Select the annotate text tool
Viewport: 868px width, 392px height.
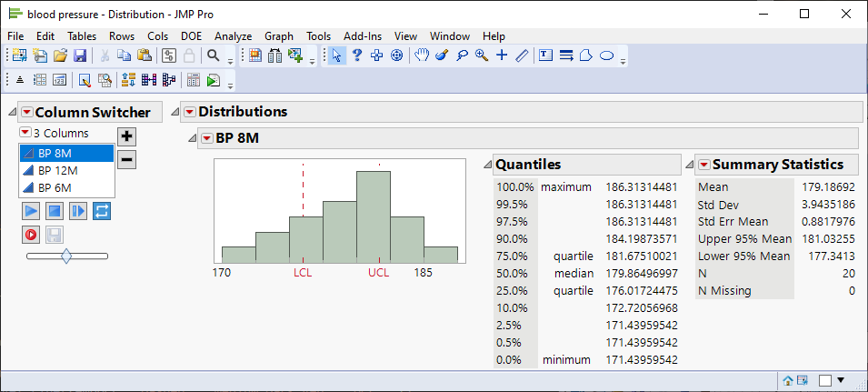tap(546, 55)
